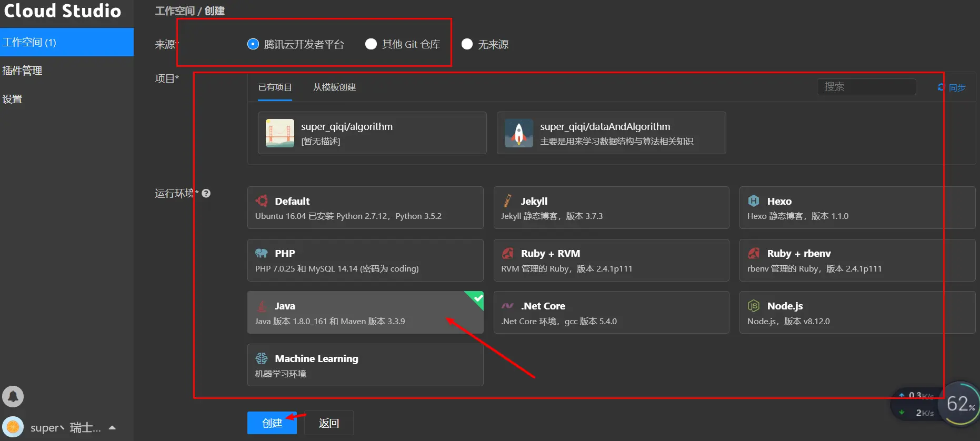
Task: Open 工作空间 (1) in sidebar
Action: [67, 42]
